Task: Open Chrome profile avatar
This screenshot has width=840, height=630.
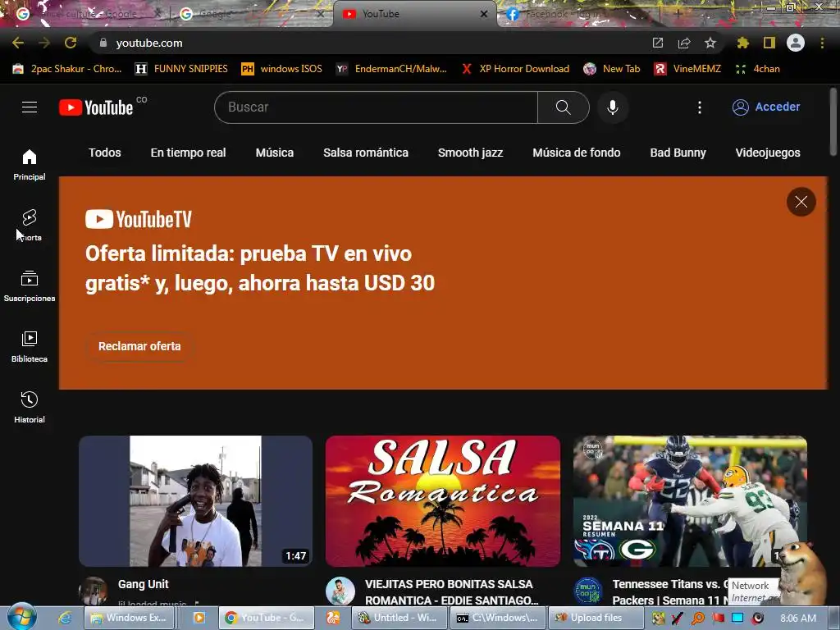Action: tap(796, 43)
